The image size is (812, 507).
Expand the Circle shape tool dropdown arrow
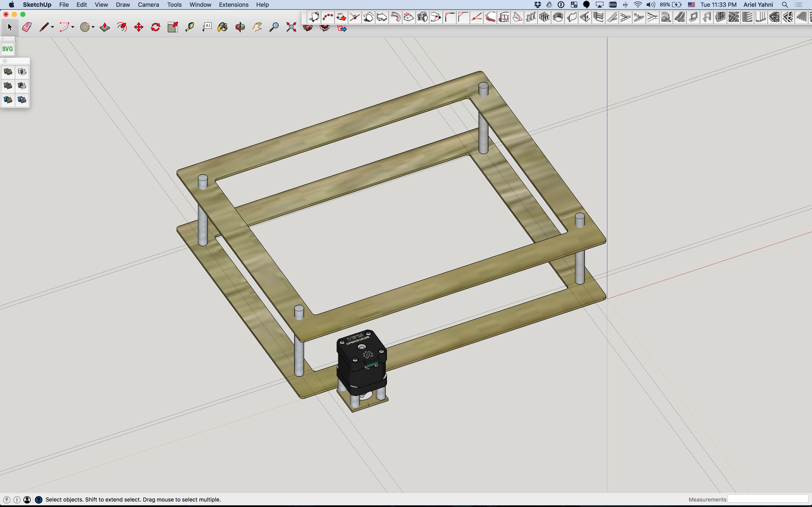click(x=93, y=27)
